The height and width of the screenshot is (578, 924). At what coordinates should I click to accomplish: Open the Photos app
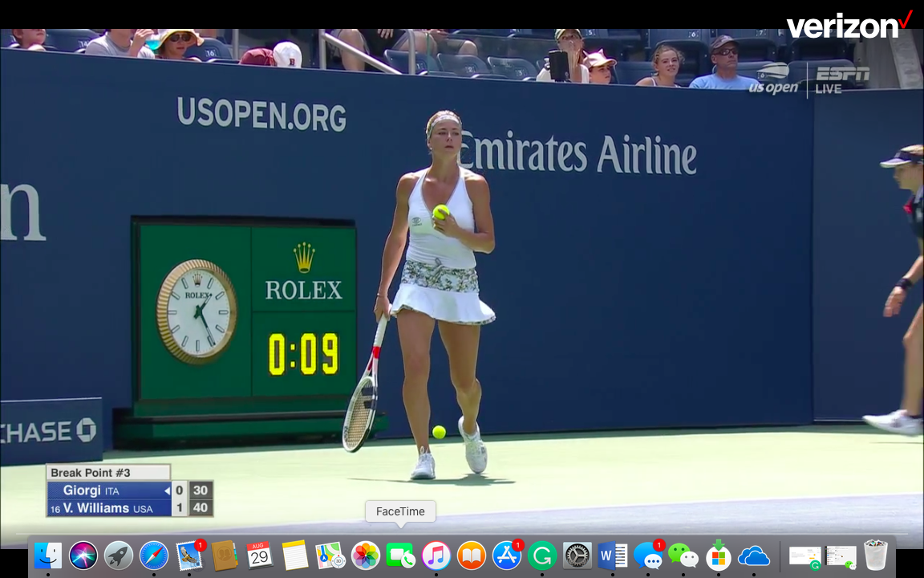coord(366,556)
